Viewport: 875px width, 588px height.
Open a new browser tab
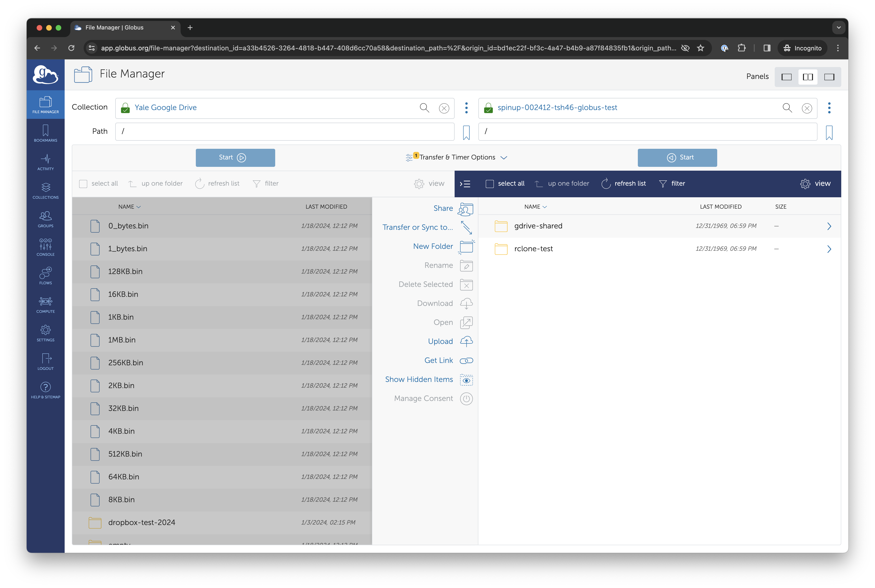click(x=190, y=28)
